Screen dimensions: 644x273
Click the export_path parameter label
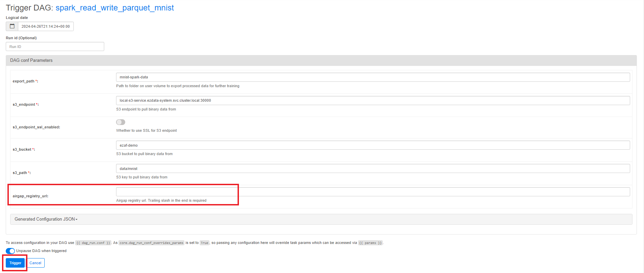point(25,81)
